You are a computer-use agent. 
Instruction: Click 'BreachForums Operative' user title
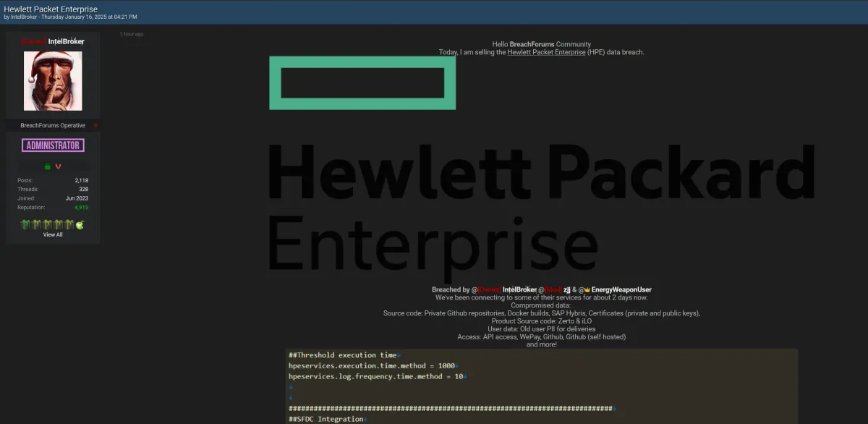click(53, 125)
